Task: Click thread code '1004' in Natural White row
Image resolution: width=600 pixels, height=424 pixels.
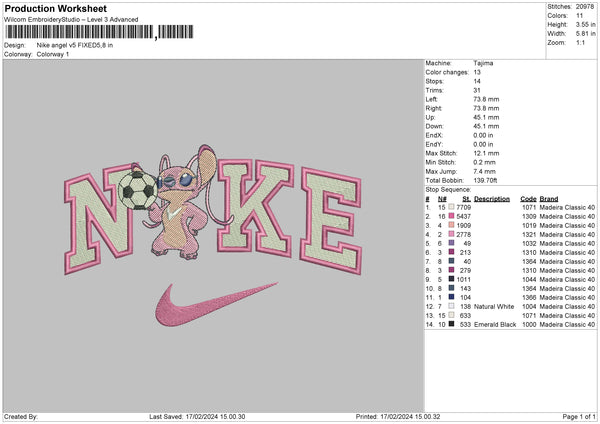Action: [529, 306]
